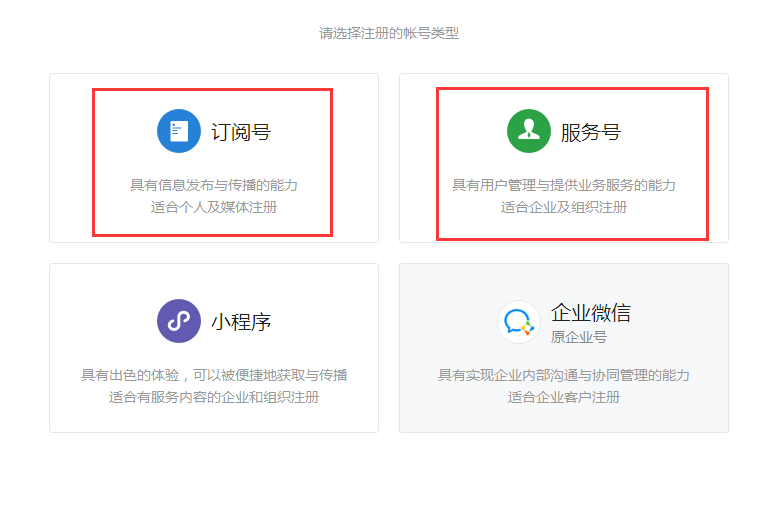The image size is (760, 509).
Task: Click 具有用户管理与提供业务服务的能力 description
Action: tap(564, 185)
